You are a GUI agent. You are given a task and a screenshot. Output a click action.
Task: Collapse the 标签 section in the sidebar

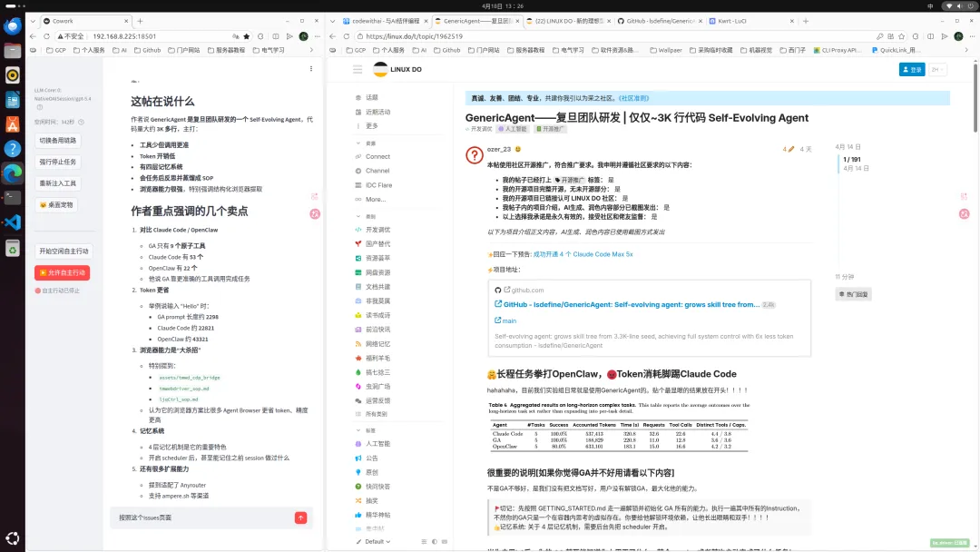pos(358,430)
